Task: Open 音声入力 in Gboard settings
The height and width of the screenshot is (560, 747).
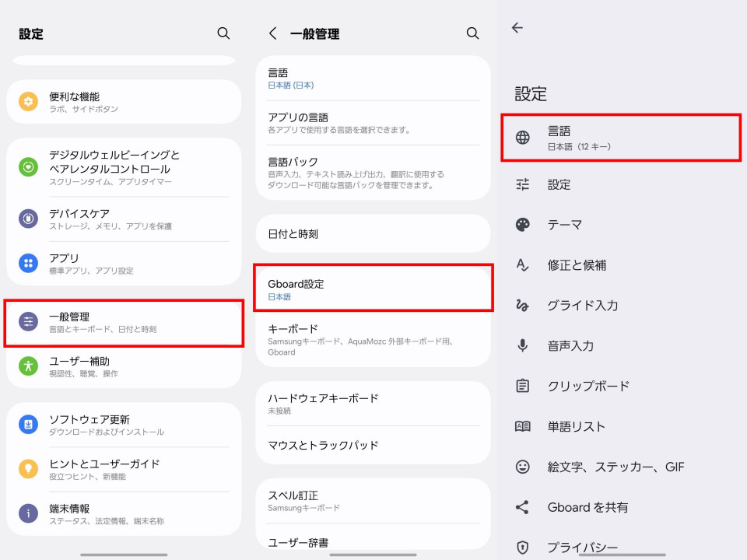Action: tap(622, 345)
